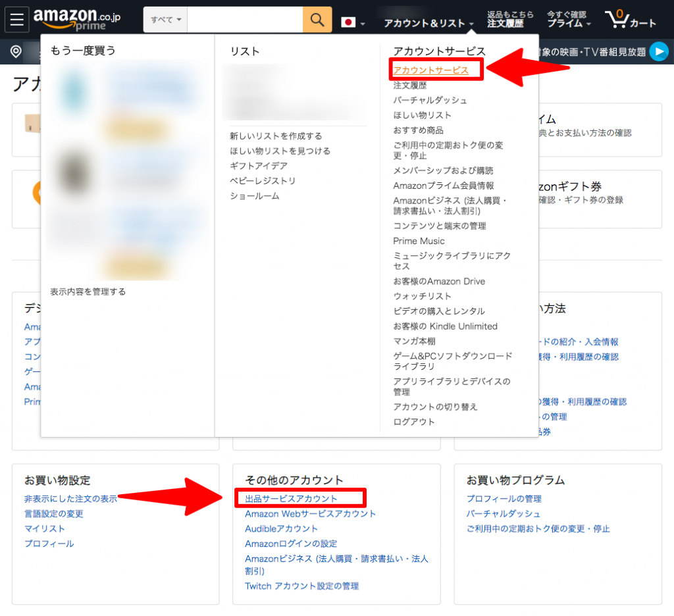The height and width of the screenshot is (616, 674).
Task: Open 非表示にした注文の表示
Action: (x=70, y=499)
